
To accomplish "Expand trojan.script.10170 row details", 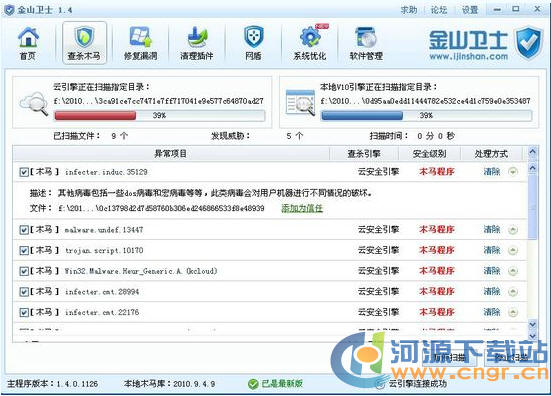I will click(513, 251).
